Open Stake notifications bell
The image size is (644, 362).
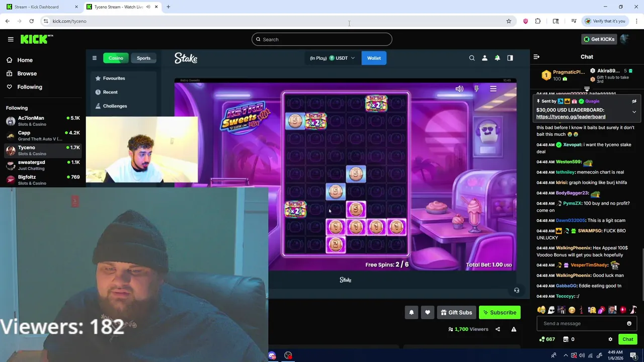(x=497, y=58)
